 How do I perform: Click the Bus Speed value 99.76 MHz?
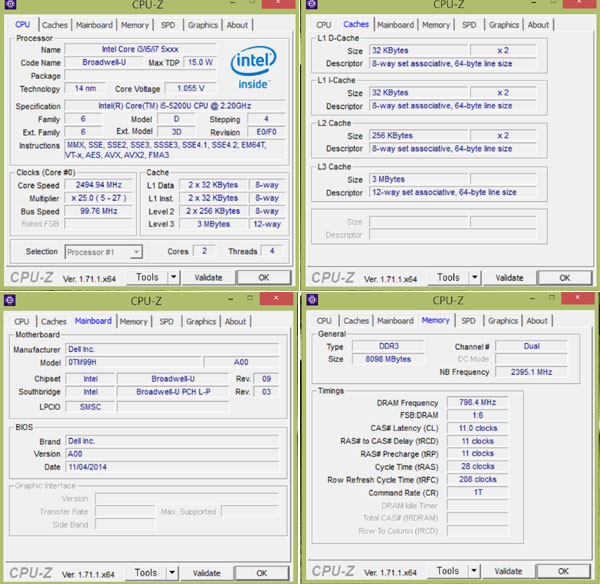click(98, 211)
